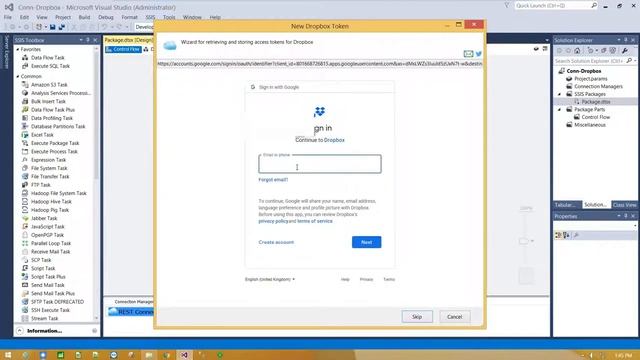
Task: Select the Hadoop Hive Task icon
Action: 25,202
